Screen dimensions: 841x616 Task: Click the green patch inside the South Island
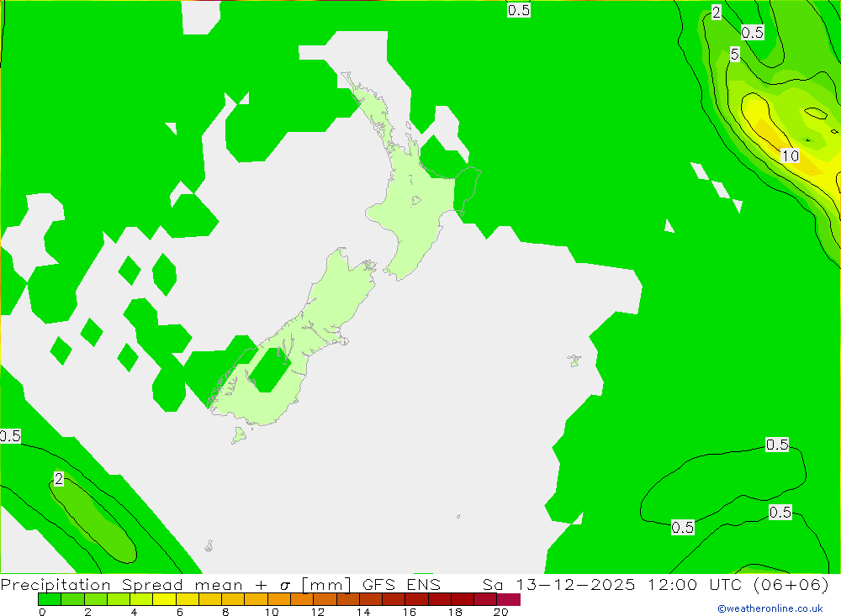coord(270,370)
